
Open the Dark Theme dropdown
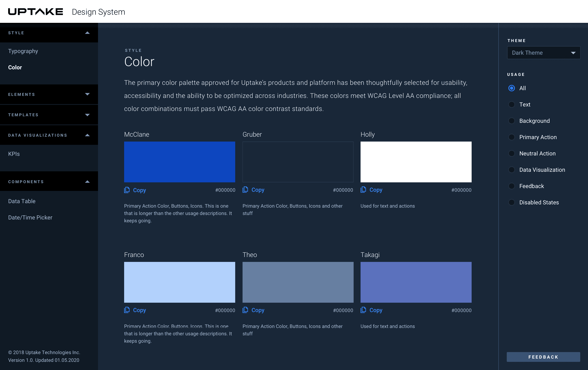(x=543, y=53)
